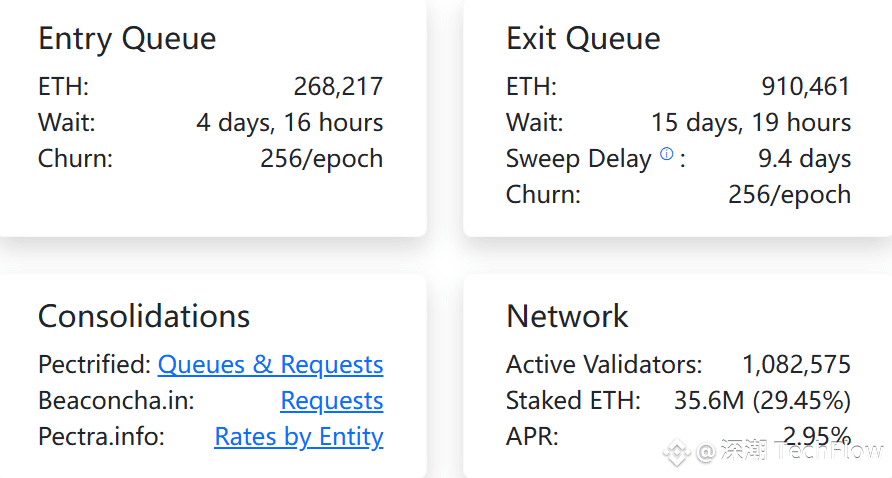Click the Exit Queue heading
The height and width of the screenshot is (478, 892).
(x=583, y=39)
